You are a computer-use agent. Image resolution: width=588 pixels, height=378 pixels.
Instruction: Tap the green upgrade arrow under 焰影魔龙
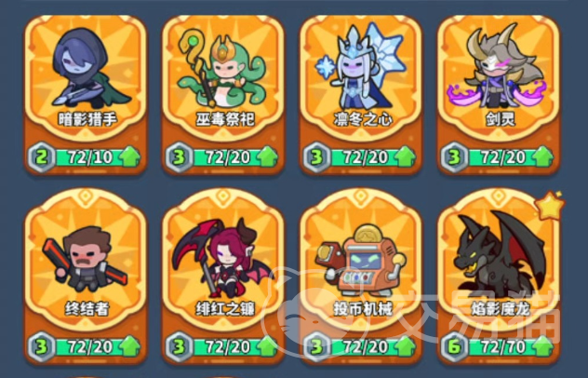[542, 346]
